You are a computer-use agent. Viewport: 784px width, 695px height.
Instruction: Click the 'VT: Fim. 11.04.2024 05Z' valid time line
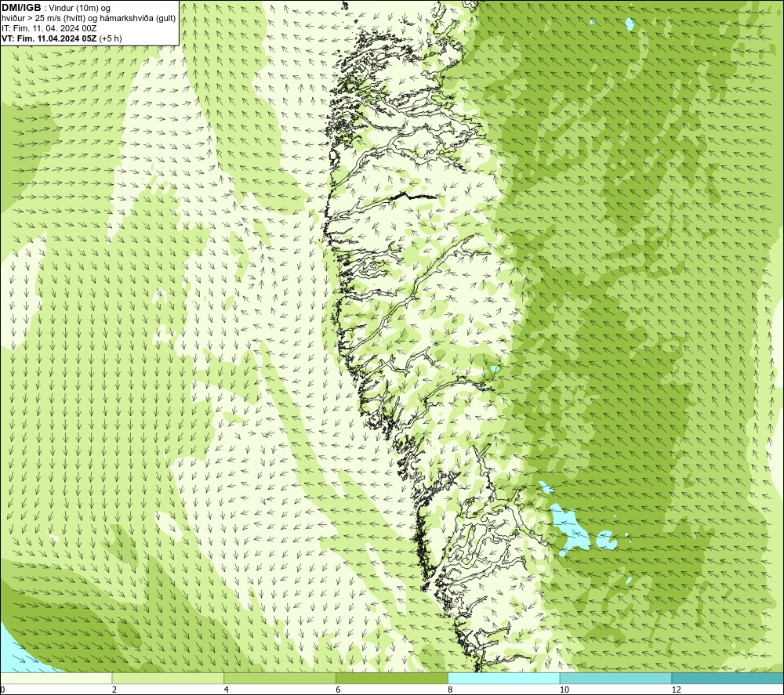point(49,38)
